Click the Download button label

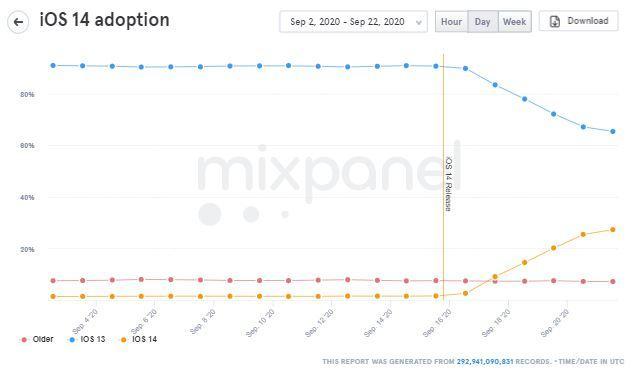coord(588,21)
